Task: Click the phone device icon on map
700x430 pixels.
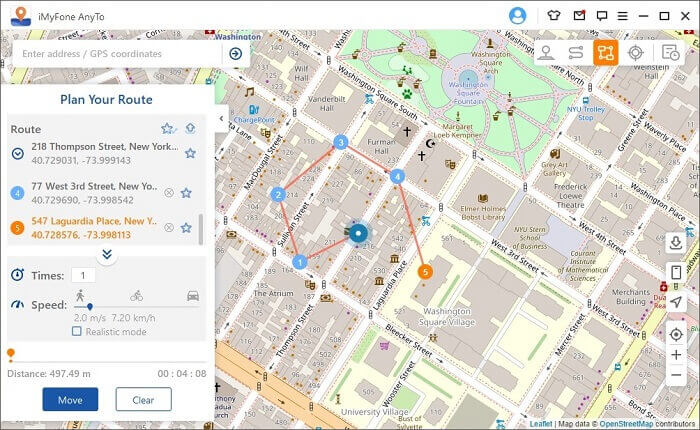Action: [x=676, y=272]
